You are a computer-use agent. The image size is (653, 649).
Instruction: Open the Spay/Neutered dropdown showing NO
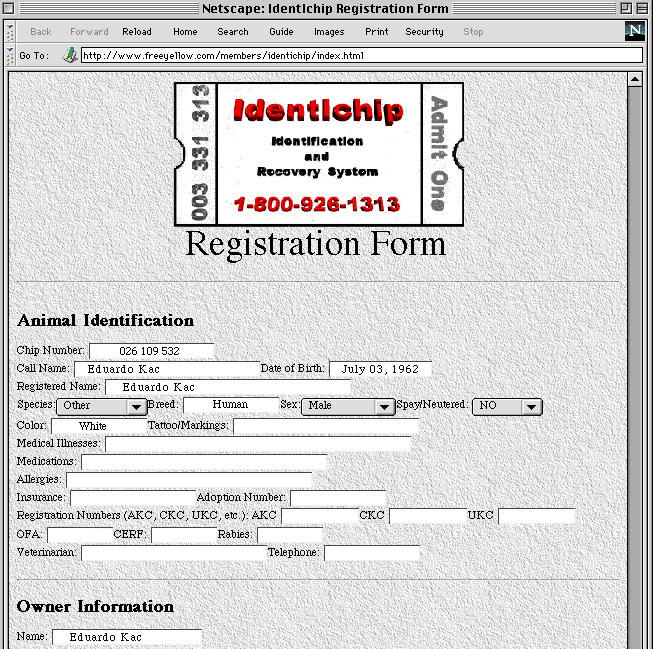(507, 406)
